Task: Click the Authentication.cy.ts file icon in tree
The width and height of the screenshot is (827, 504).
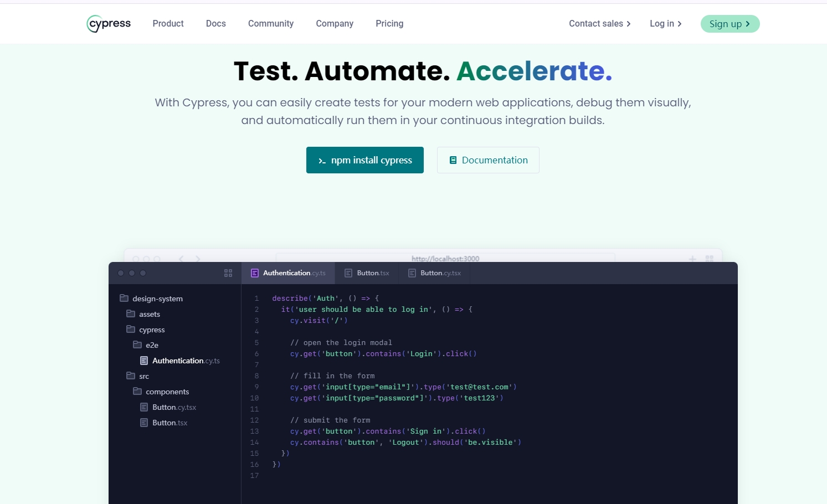Action: click(x=144, y=361)
